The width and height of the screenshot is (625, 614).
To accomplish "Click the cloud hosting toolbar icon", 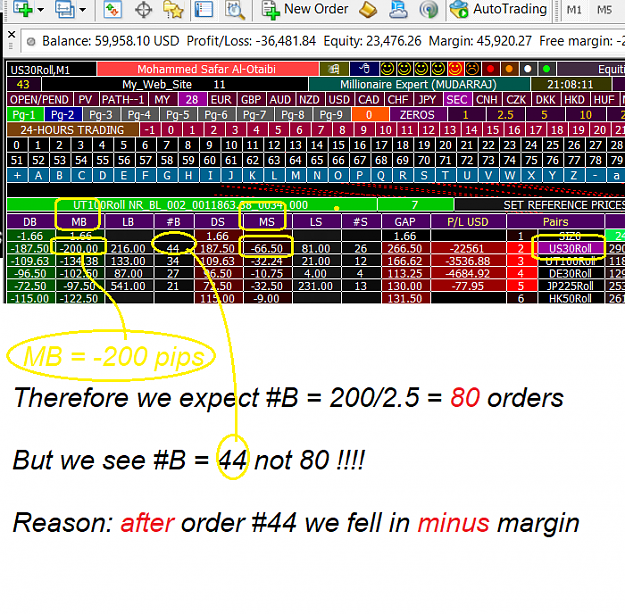I will click(398, 10).
